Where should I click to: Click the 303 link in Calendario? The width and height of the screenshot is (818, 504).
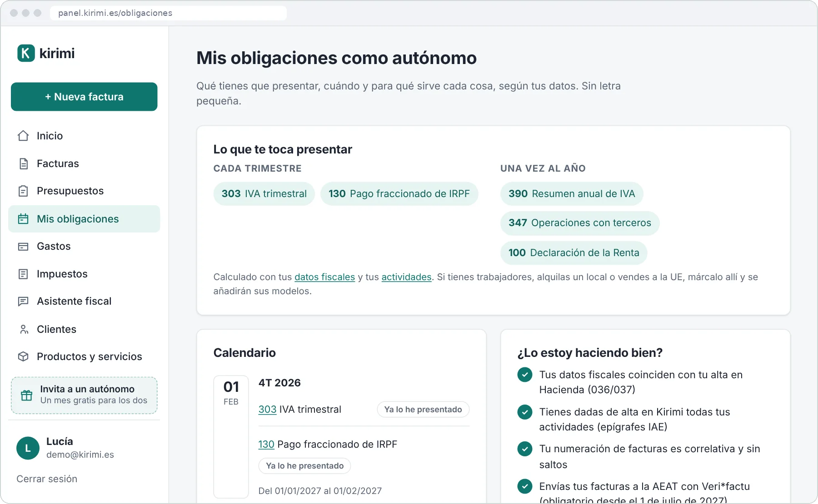pos(267,410)
